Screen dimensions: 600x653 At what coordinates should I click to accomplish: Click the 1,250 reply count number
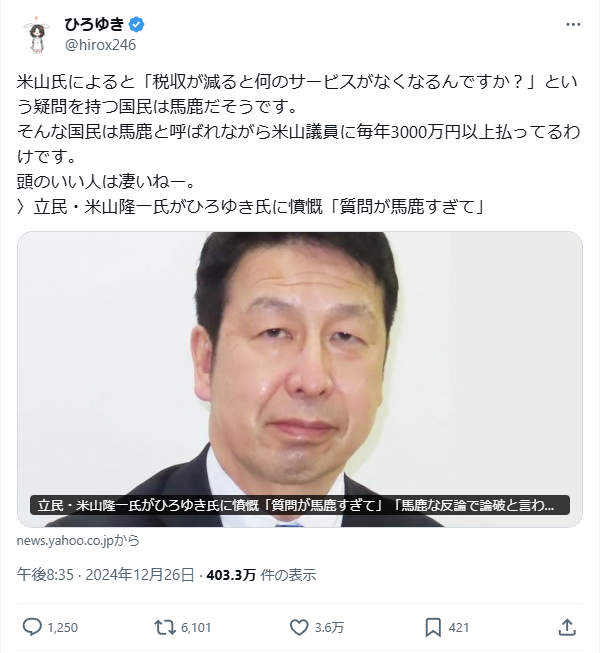[63, 628]
